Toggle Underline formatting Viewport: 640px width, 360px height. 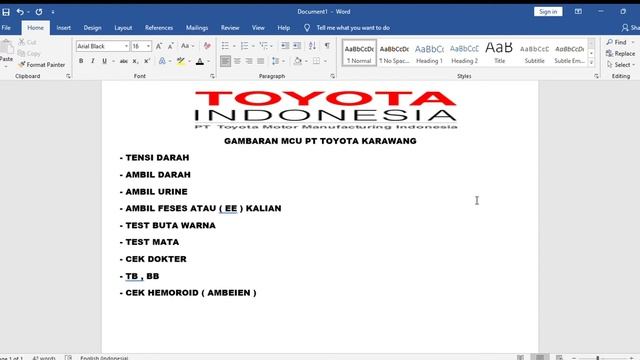(x=104, y=61)
